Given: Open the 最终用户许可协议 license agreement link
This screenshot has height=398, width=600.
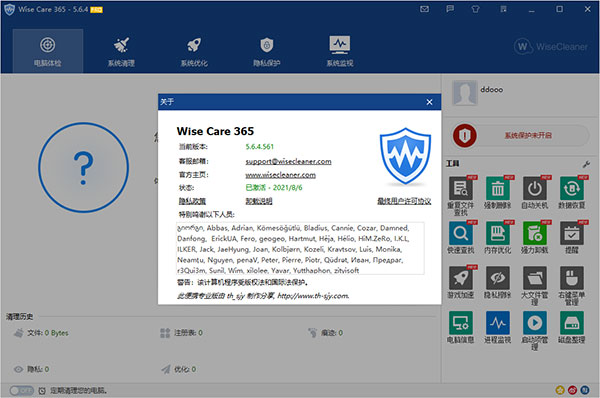Looking at the screenshot, I should 404,201.
